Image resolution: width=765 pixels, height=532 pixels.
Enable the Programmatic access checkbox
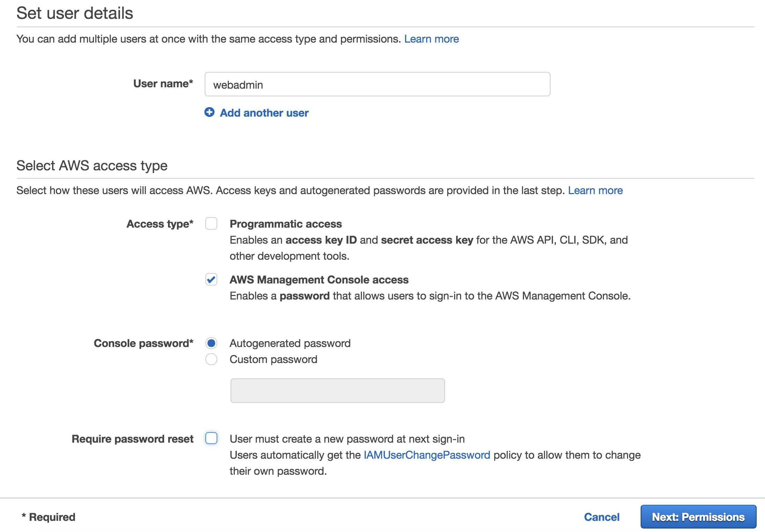211,224
